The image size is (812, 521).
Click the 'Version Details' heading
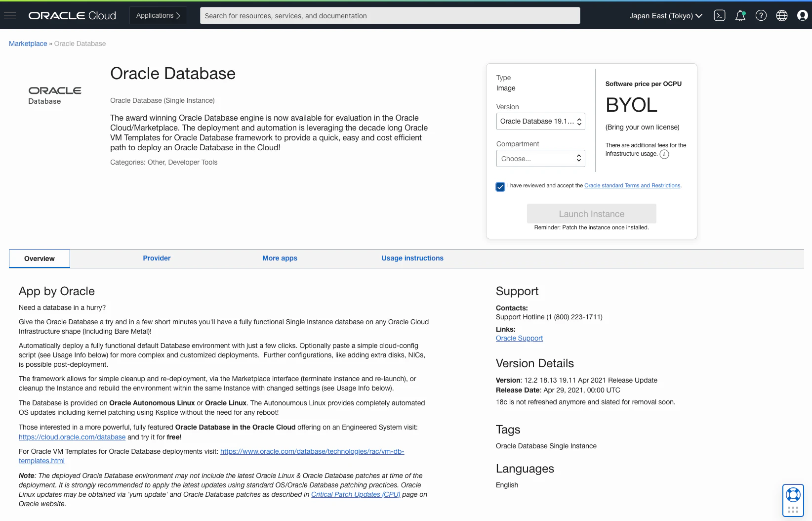point(535,363)
